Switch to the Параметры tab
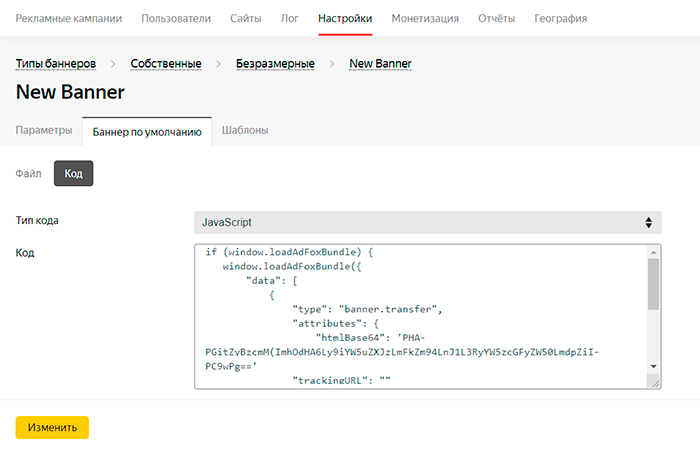Image resolution: width=700 pixels, height=450 pixels. (x=44, y=130)
